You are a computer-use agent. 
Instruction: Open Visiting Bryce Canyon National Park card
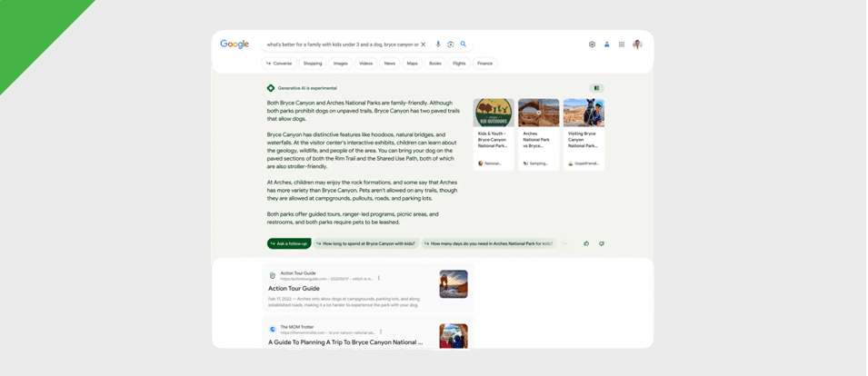click(x=584, y=134)
